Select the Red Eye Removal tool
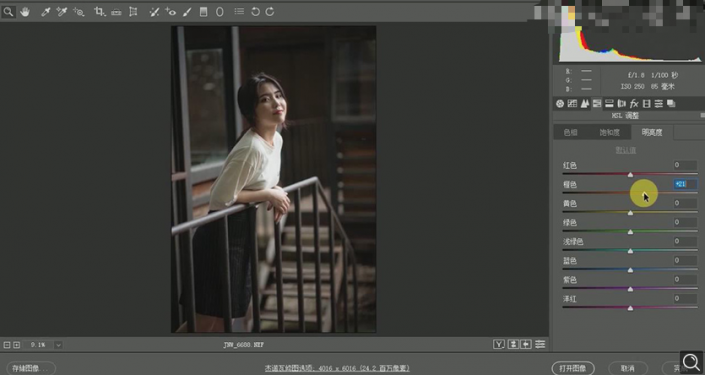Viewport: 705px width, 375px height. click(170, 12)
